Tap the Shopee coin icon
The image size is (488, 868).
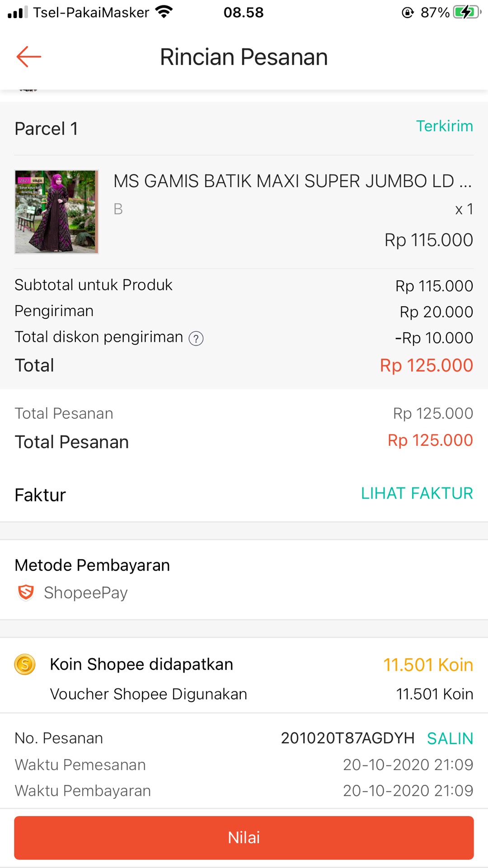click(x=25, y=665)
